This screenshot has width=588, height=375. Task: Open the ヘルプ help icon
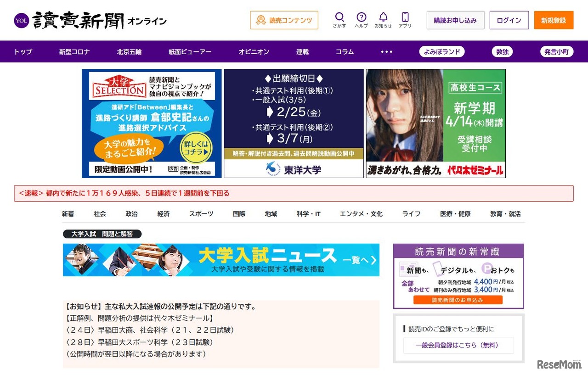click(x=361, y=17)
